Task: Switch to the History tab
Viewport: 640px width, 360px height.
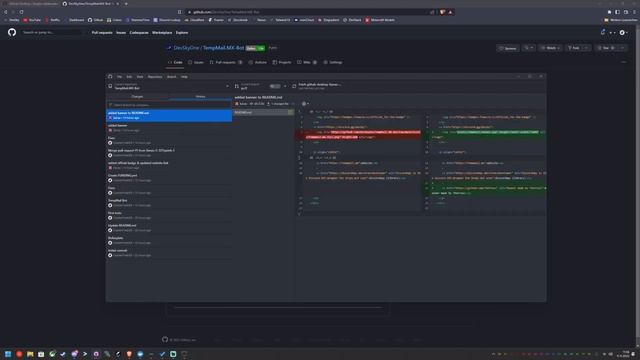Action: coord(200,97)
